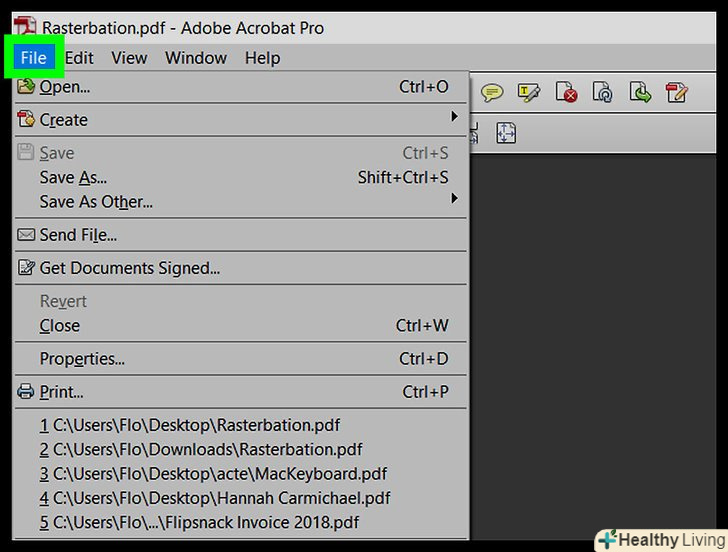Click the Acrobat PDF icon in title bar

[x=25, y=26]
